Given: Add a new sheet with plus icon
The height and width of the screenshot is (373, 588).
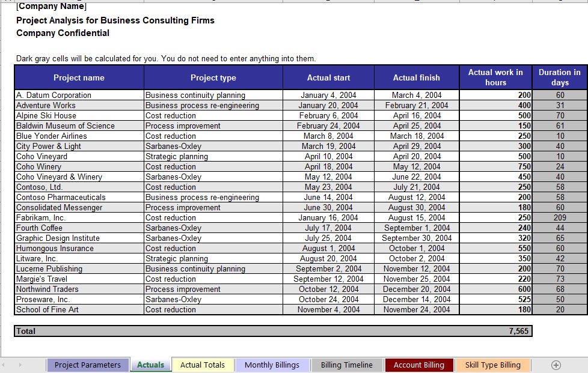Looking at the screenshot, I should (556, 365).
